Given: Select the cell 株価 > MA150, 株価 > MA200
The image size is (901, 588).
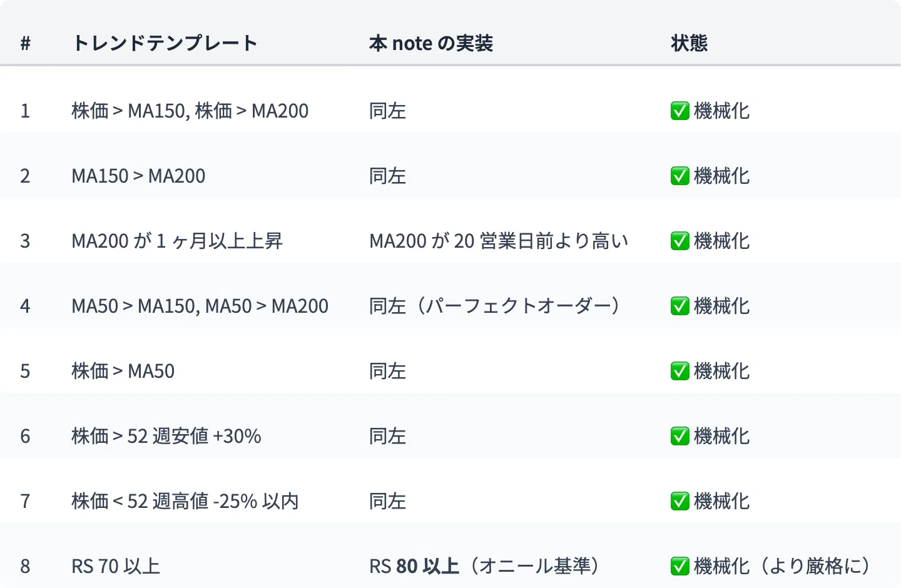Looking at the screenshot, I should 190,111.
